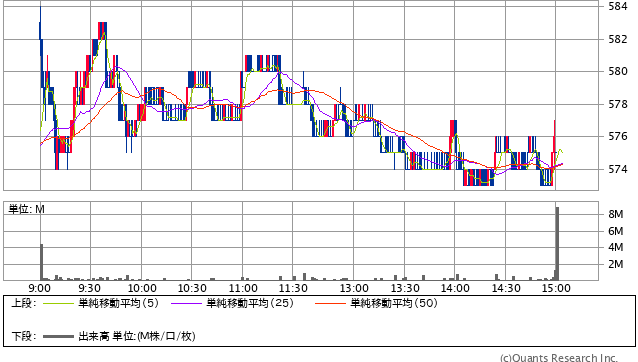Click the opening volume bar at 9:00

pos(42,262)
